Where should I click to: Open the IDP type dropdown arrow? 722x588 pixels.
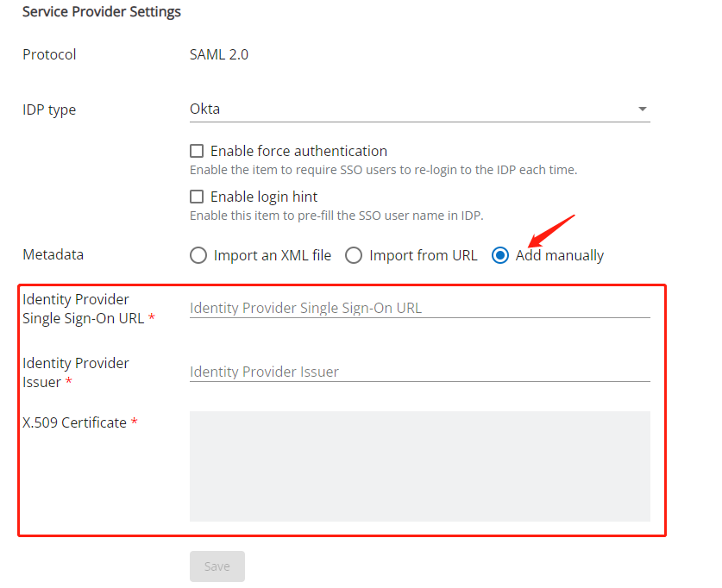coord(642,109)
